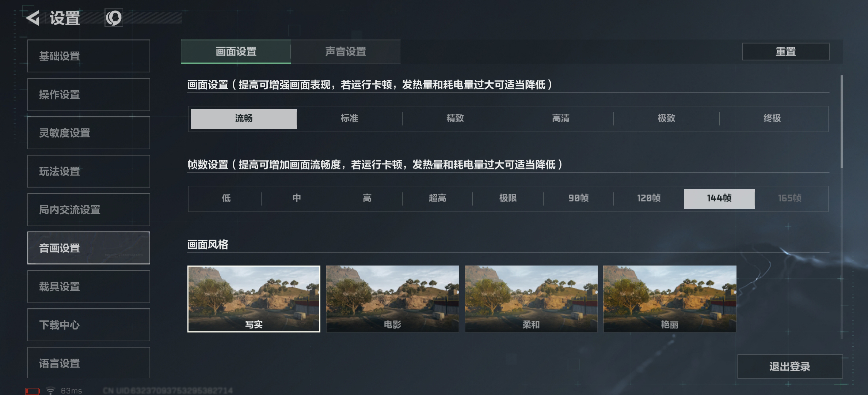Select the 电影 style thumbnail

click(x=392, y=299)
